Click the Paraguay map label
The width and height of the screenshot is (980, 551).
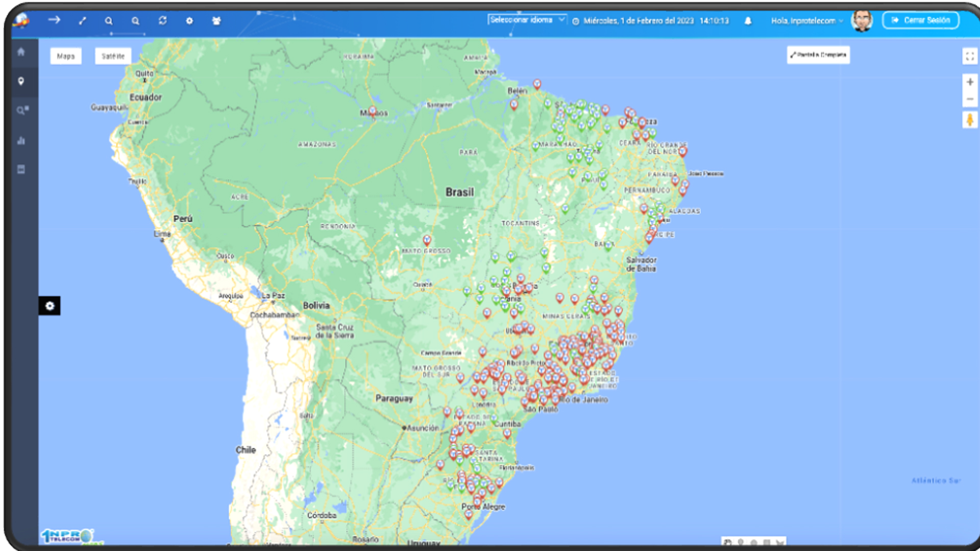click(394, 398)
